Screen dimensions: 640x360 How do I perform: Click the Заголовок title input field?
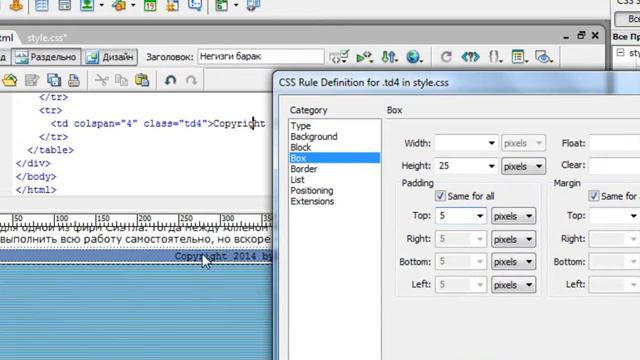261,56
